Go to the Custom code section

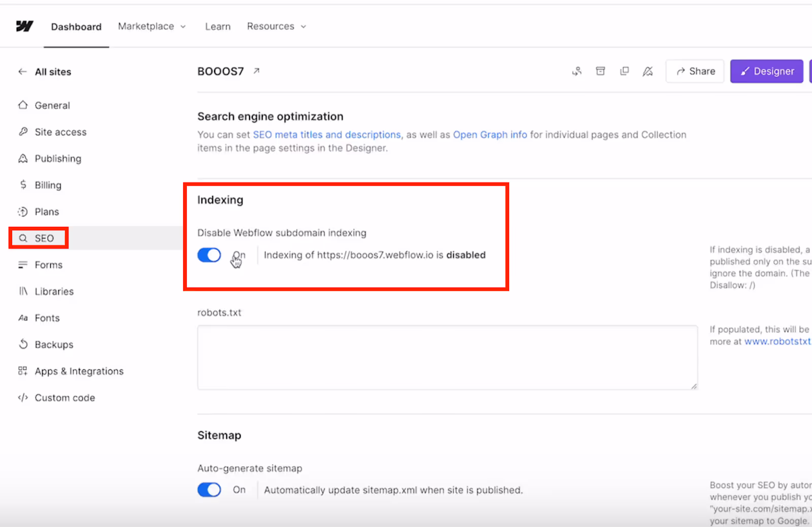coord(64,398)
